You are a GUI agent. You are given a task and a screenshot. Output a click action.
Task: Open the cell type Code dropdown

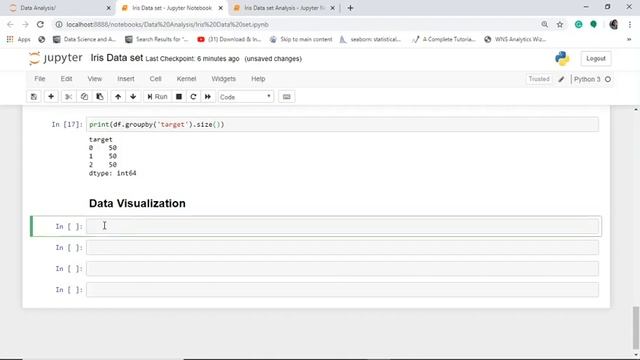point(245,97)
